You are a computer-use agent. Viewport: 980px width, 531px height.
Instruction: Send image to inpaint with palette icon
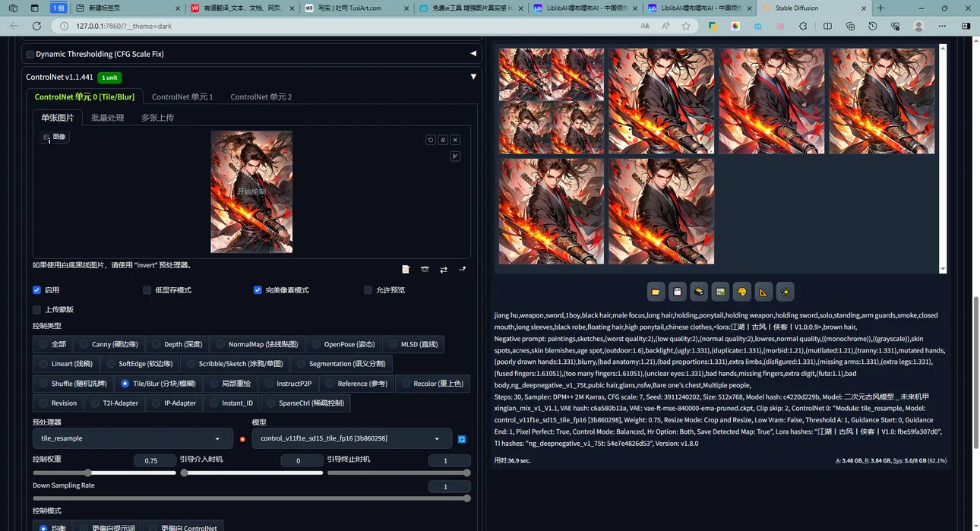742,292
